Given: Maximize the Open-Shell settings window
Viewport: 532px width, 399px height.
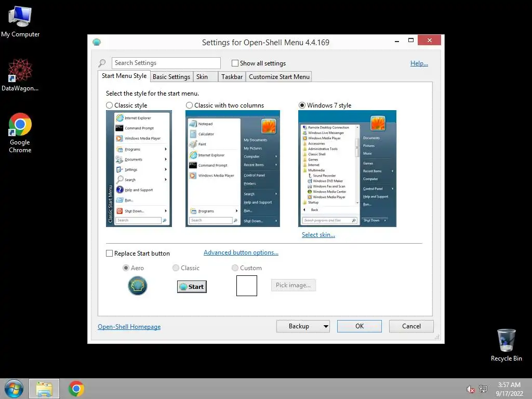Looking at the screenshot, I should pyautogui.click(x=411, y=41).
